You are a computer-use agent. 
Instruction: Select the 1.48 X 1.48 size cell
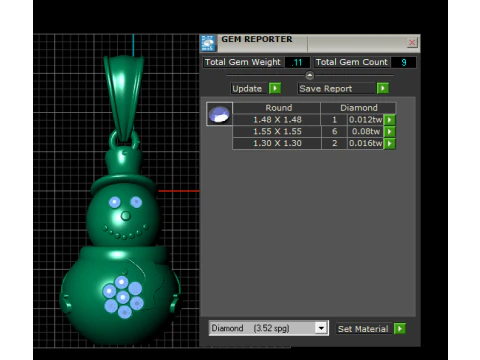[277, 120]
